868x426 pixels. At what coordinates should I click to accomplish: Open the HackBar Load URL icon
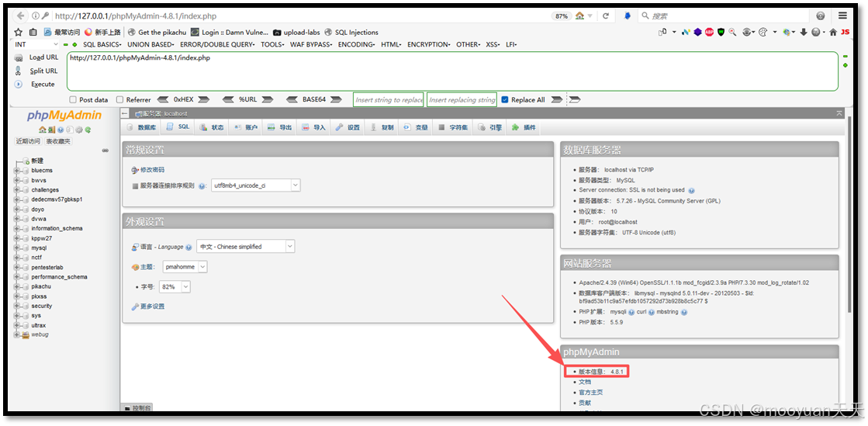pyautogui.click(x=19, y=57)
